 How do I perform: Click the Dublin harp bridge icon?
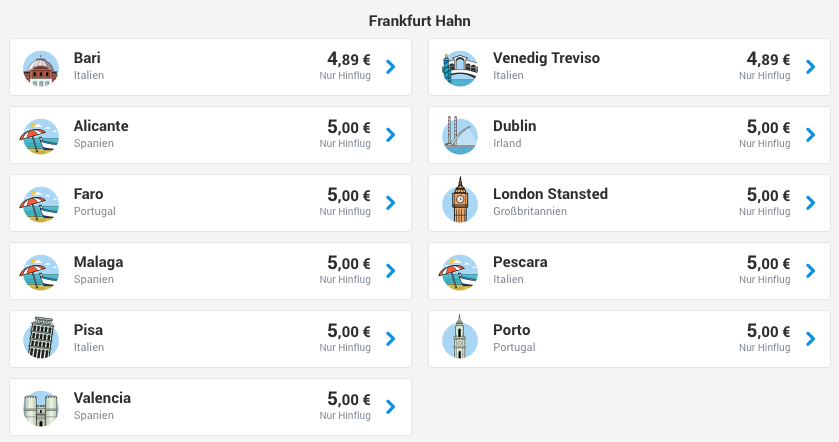point(460,136)
